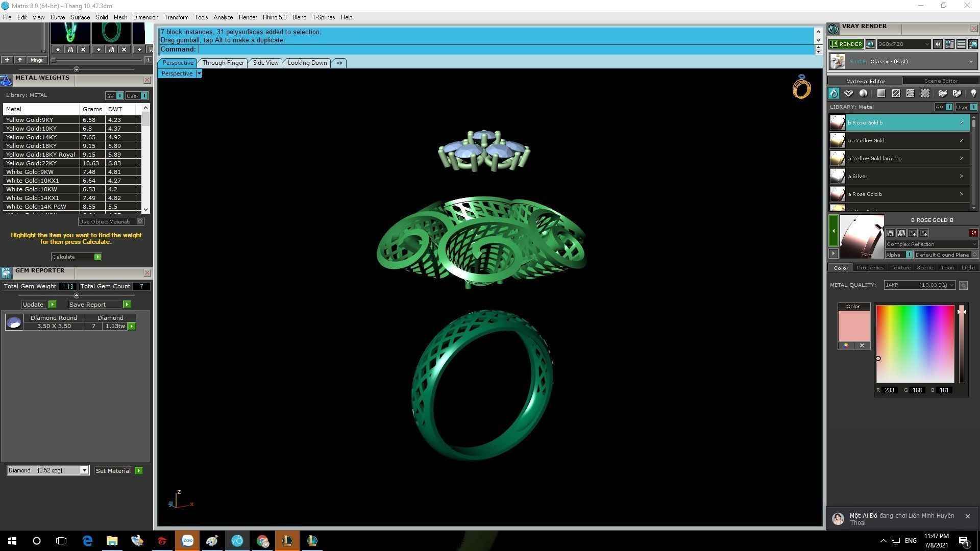Open the Texture material tab
This screenshot has width=980, height=551.
pyautogui.click(x=900, y=268)
